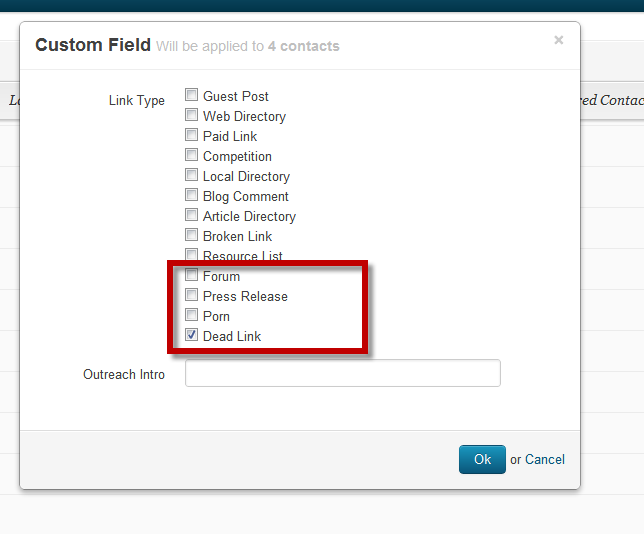Toggle the Blog Comment checkbox
This screenshot has height=534, width=644.
[191, 195]
